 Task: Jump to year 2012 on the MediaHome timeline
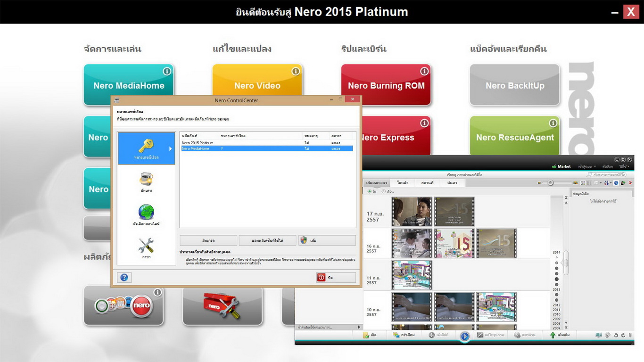coord(557,305)
